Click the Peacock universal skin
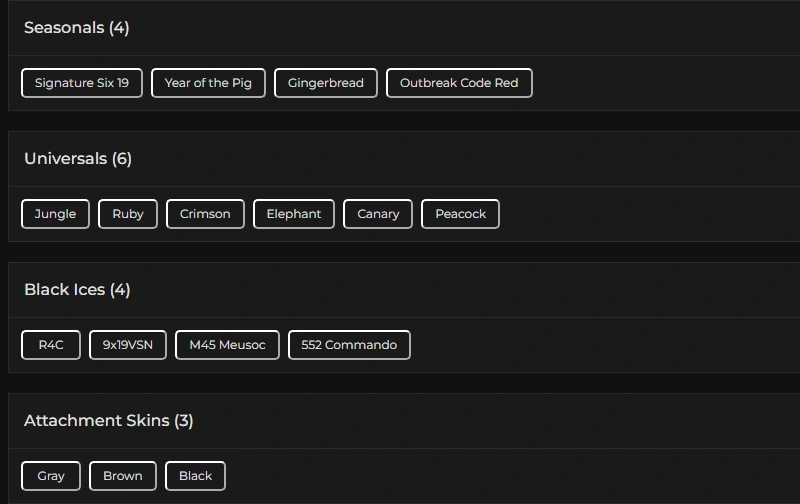Image resolution: width=800 pixels, height=504 pixels. tap(460, 214)
